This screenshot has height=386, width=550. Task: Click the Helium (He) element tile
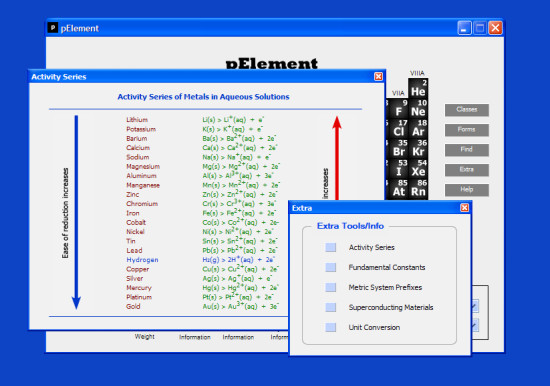(418, 88)
